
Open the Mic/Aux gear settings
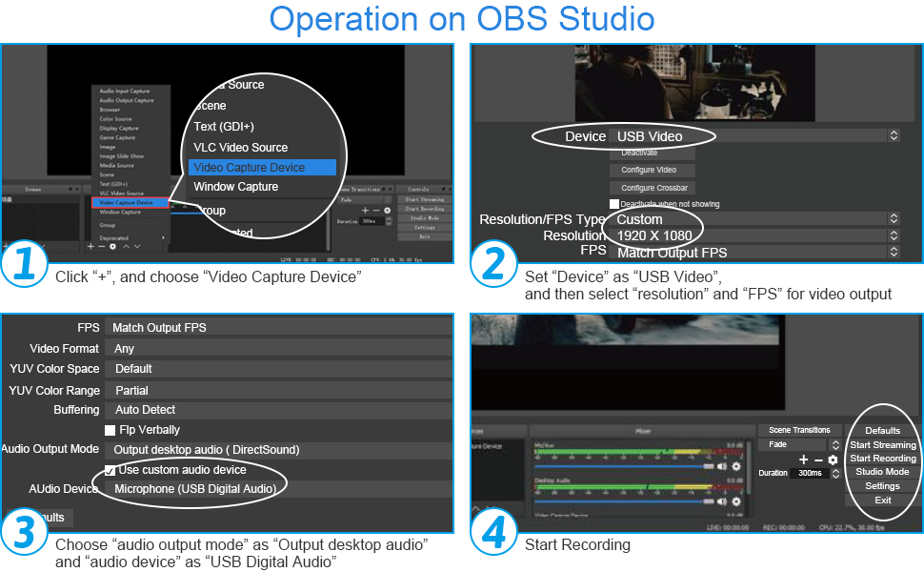pos(736,466)
